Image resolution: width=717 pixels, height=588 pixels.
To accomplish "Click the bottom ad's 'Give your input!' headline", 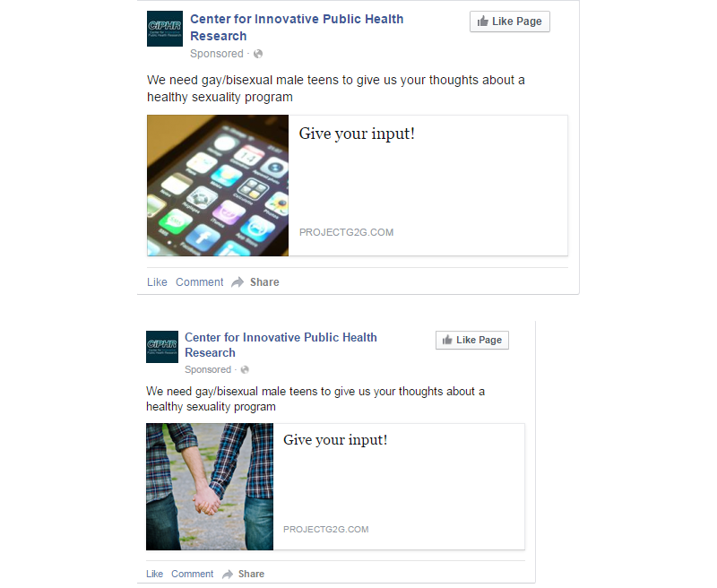I will point(335,440).
